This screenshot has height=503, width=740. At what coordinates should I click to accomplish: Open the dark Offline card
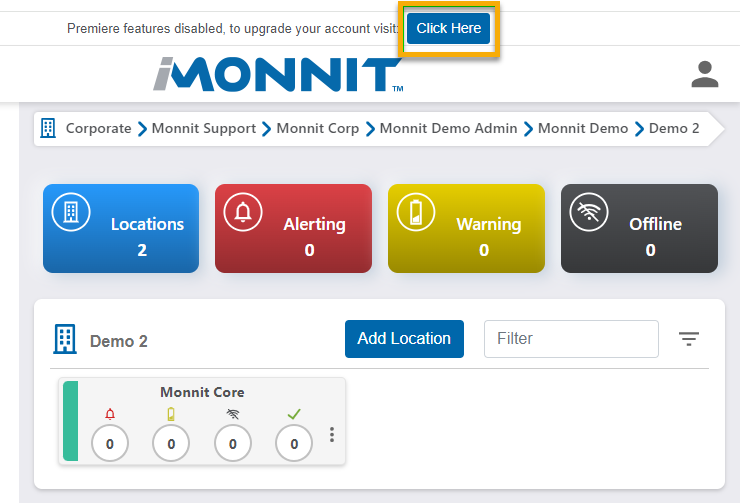click(639, 228)
